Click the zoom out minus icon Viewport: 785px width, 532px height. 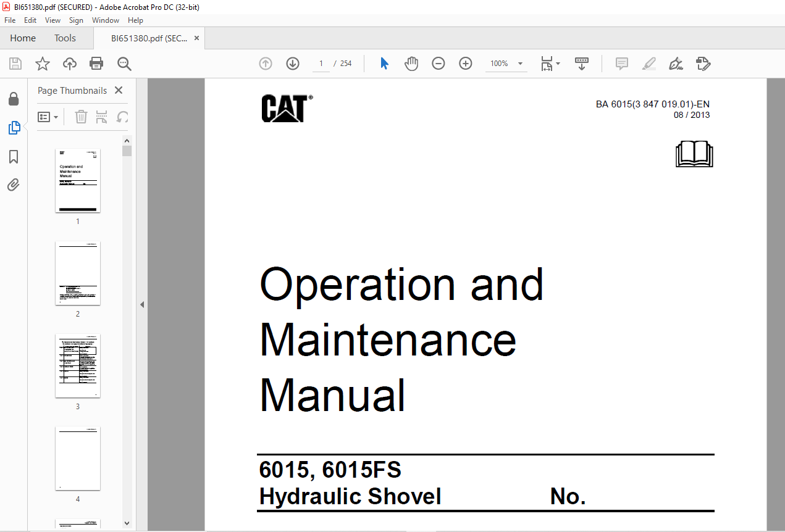[439, 64]
